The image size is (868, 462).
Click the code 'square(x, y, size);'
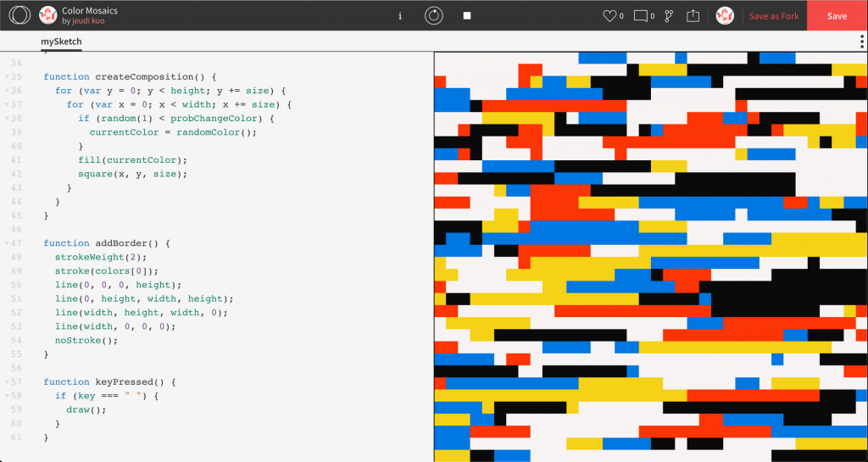[133, 174]
